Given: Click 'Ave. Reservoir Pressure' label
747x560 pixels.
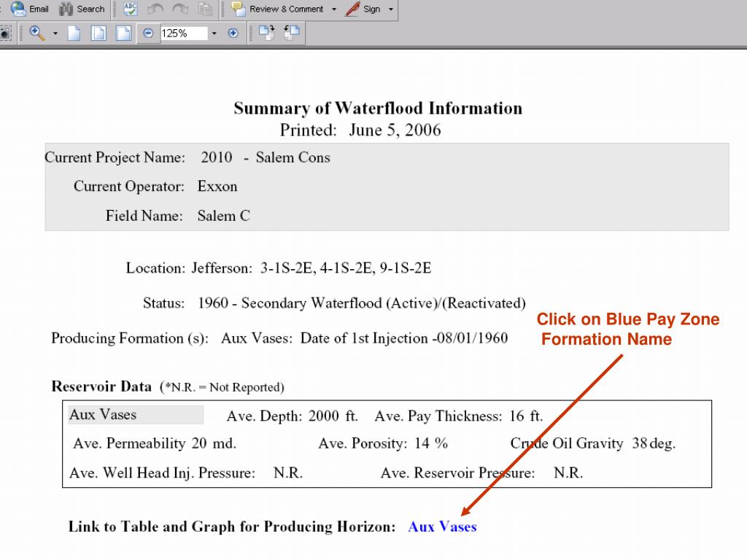Looking at the screenshot, I should [x=457, y=472].
